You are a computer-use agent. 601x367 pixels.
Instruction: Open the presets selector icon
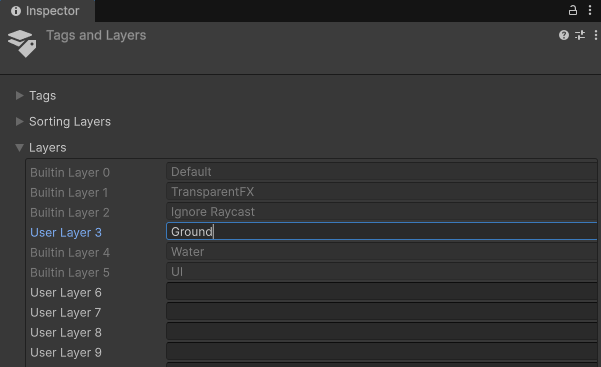(580, 35)
